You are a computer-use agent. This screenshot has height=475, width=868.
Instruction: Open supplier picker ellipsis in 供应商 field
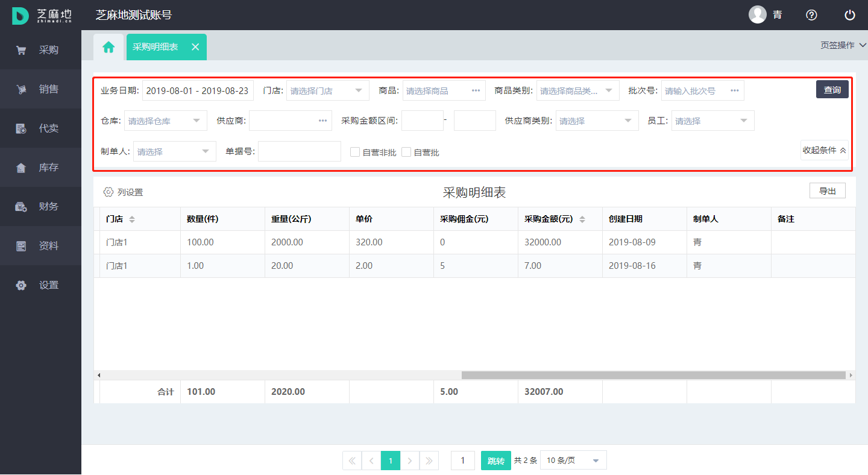(322, 121)
